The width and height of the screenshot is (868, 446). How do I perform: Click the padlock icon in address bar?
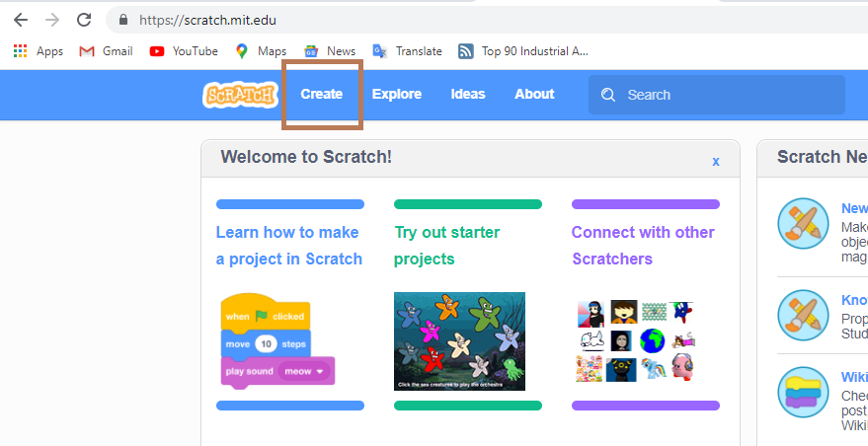[x=123, y=20]
